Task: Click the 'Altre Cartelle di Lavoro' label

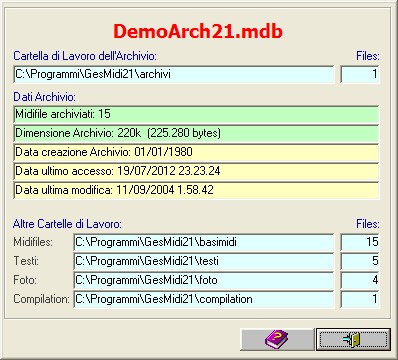Action: tap(67, 224)
